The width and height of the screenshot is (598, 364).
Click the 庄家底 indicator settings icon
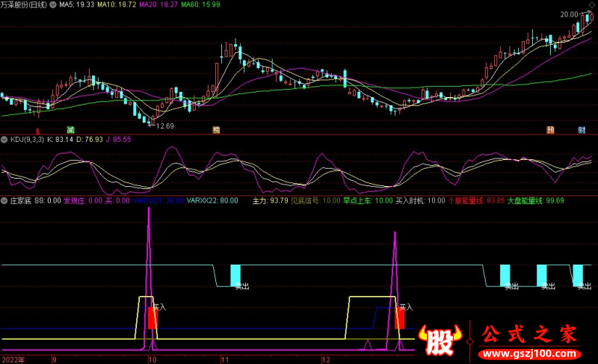tap(4, 201)
